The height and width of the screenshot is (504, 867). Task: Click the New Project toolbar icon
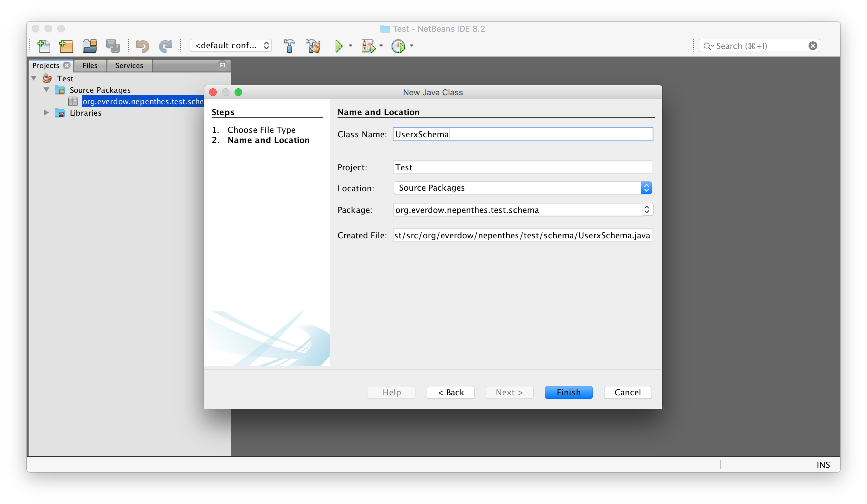(66, 46)
